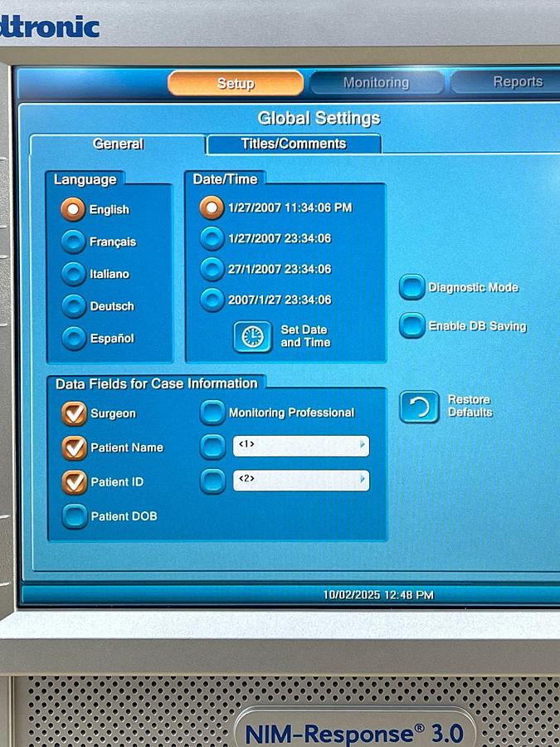Select Deutsch language option
560x747 pixels.
coord(73,305)
